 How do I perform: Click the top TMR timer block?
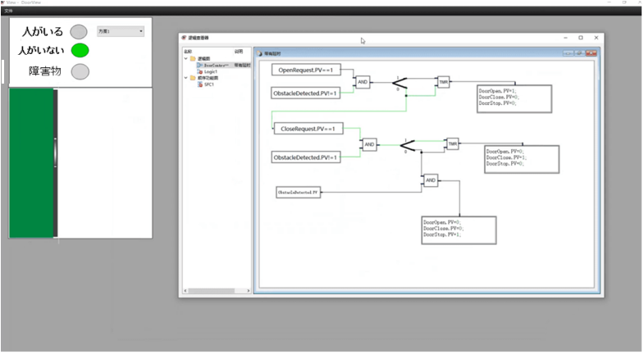[x=443, y=82]
